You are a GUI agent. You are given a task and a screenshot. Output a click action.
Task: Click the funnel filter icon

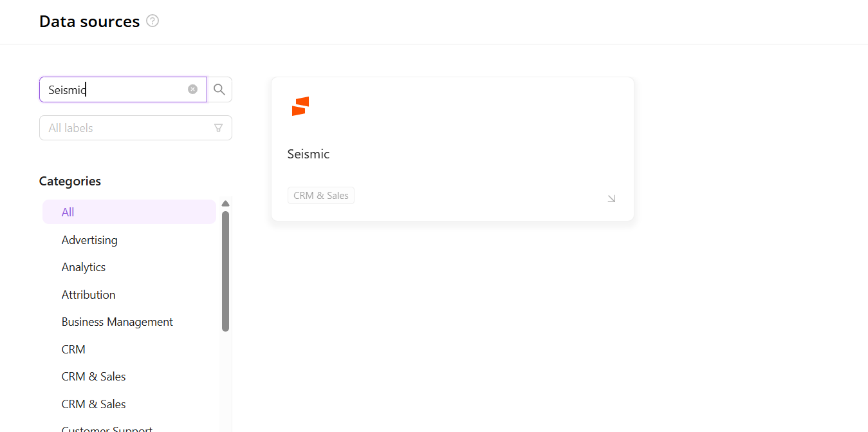[x=218, y=128]
